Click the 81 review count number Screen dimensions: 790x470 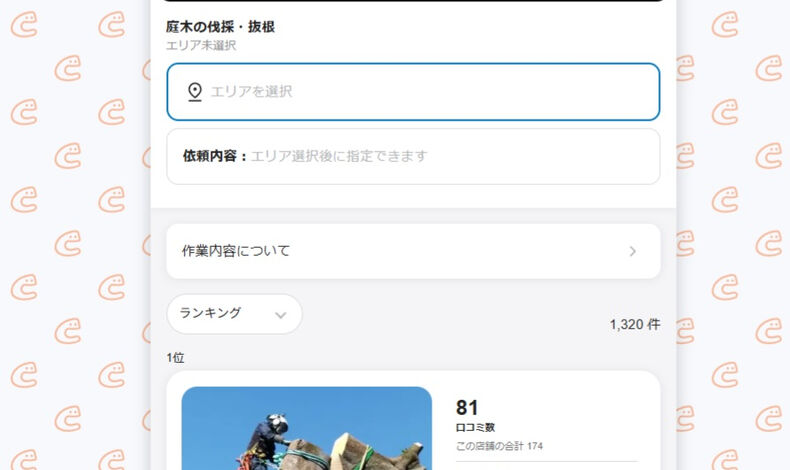point(467,408)
